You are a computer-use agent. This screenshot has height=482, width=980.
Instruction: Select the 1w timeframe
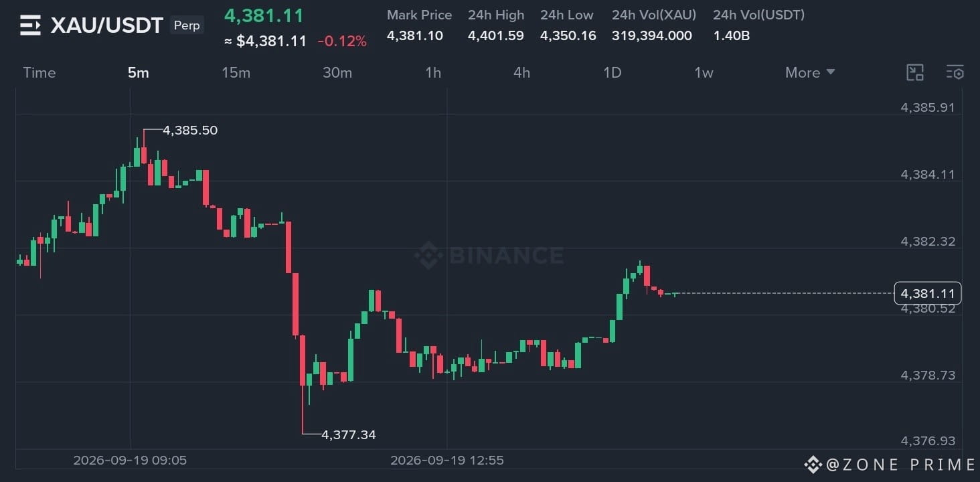(704, 72)
